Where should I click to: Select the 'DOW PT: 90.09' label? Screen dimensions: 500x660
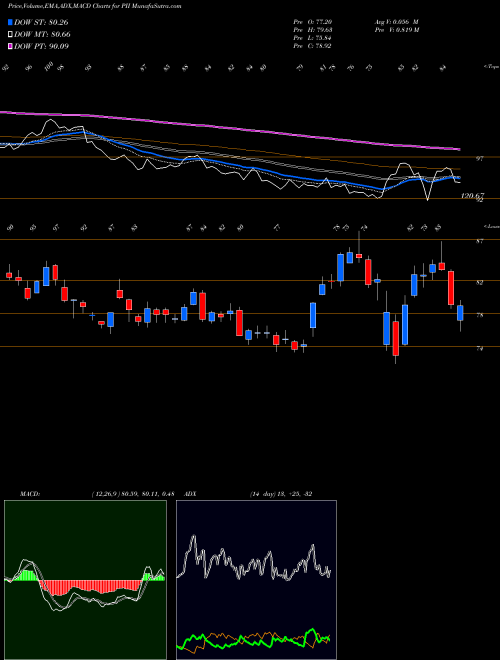pos(42,46)
